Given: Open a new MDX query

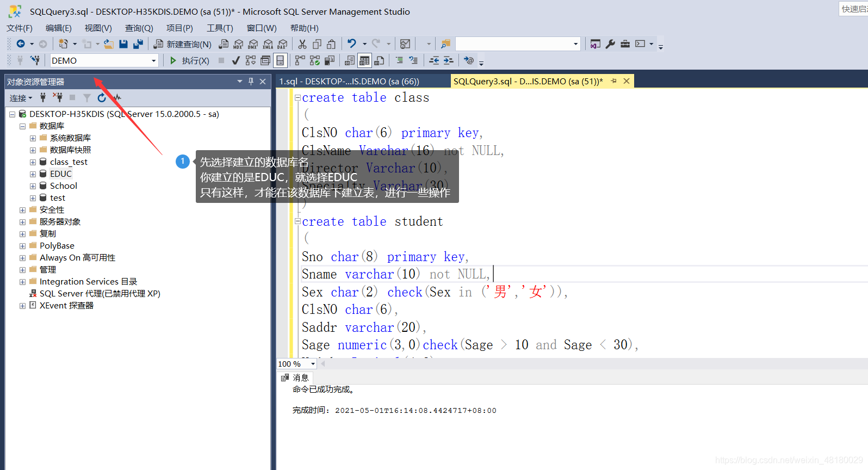Looking at the screenshot, I should [x=238, y=44].
